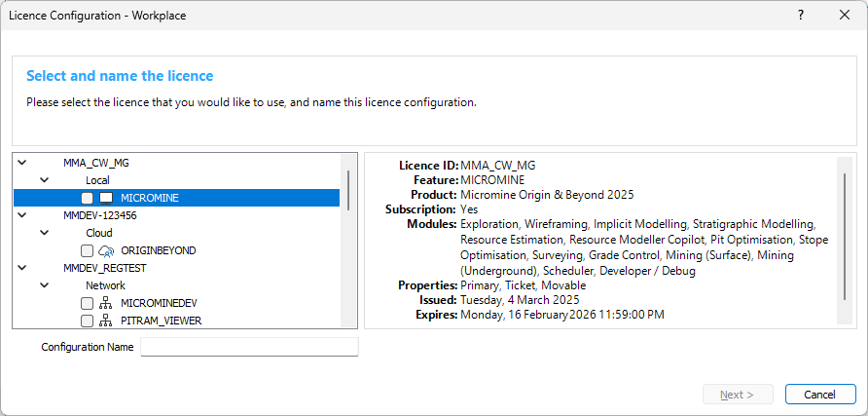Collapse the MMA_CW_MG licence node

[x=22, y=163]
